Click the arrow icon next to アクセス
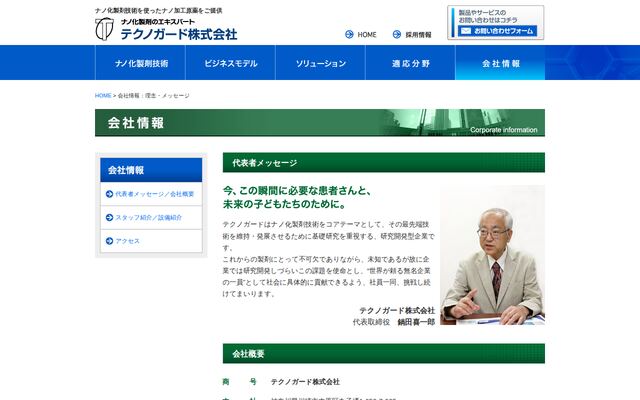 coord(109,241)
